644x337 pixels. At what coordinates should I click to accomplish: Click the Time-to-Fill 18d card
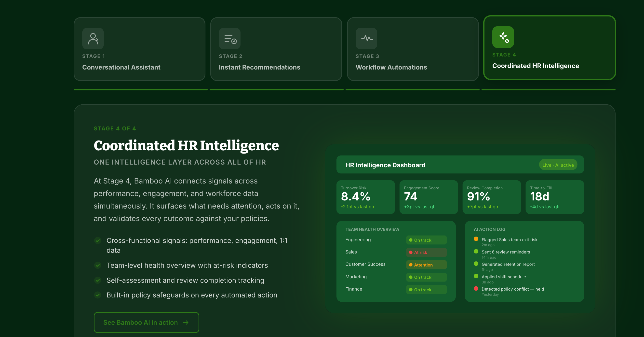[x=555, y=197]
